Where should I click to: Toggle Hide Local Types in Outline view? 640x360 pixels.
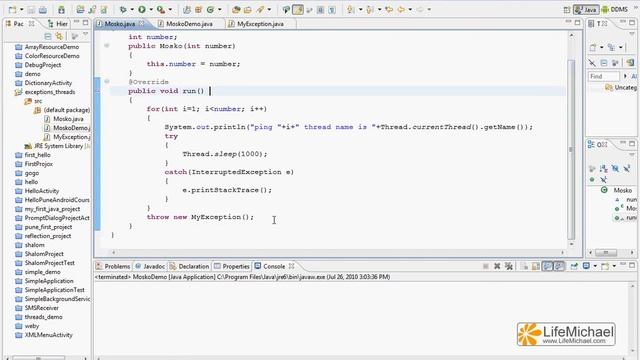[604, 180]
